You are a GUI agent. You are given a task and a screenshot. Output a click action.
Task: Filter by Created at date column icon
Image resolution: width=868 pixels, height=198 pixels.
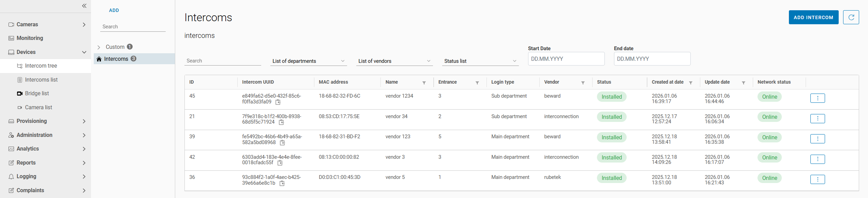[691, 83]
